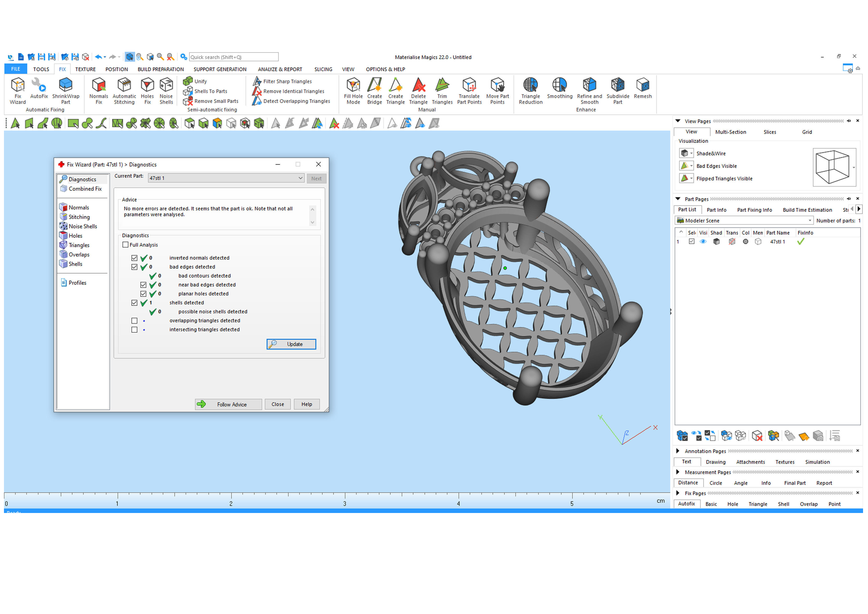The width and height of the screenshot is (868, 614).
Task: Expand the Modeler Scene dropdown
Action: click(x=809, y=221)
